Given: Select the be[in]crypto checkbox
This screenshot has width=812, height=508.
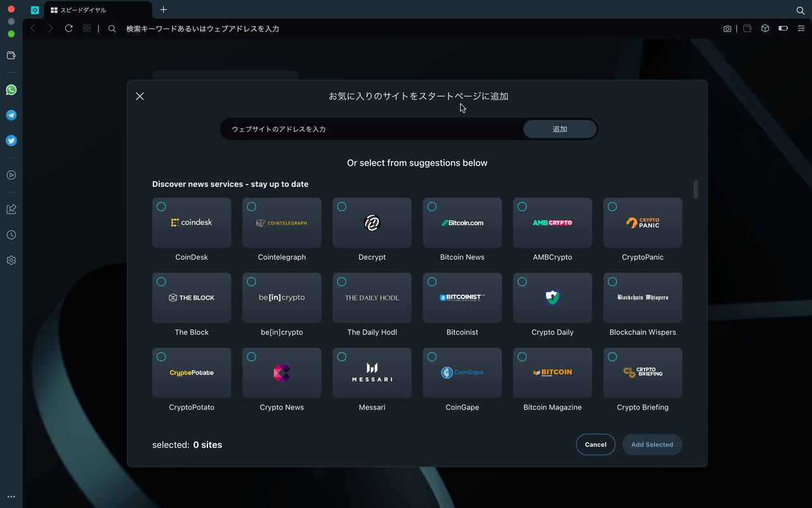Looking at the screenshot, I should point(251,282).
